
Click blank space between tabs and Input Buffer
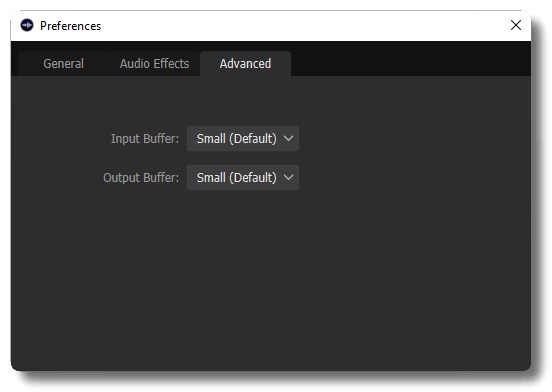point(270,101)
